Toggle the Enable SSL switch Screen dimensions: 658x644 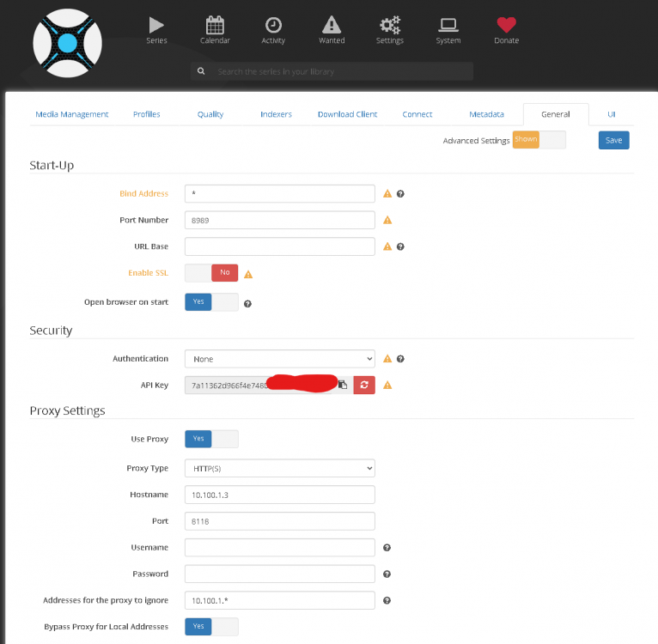[x=211, y=273]
